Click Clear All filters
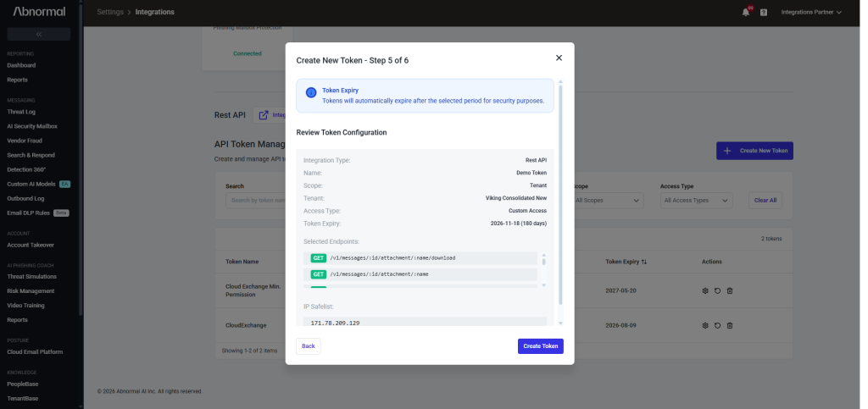Image resolution: width=868 pixels, height=409 pixels. coord(765,200)
